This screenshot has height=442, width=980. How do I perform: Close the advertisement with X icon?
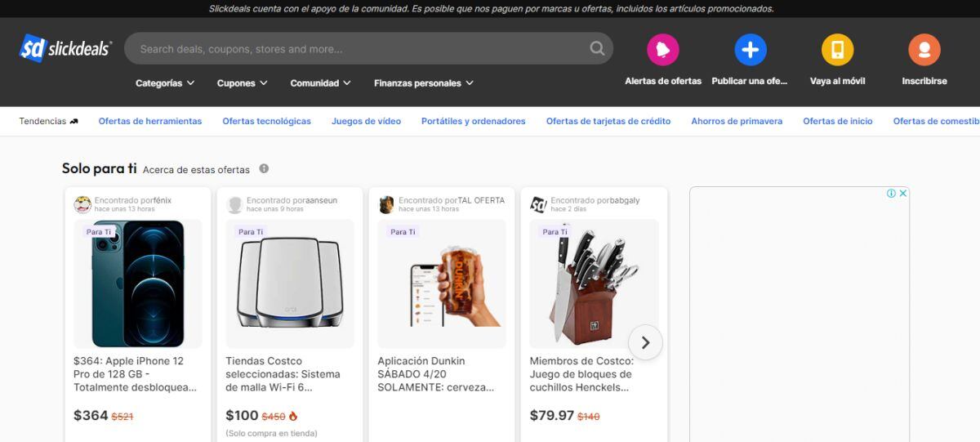903,194
